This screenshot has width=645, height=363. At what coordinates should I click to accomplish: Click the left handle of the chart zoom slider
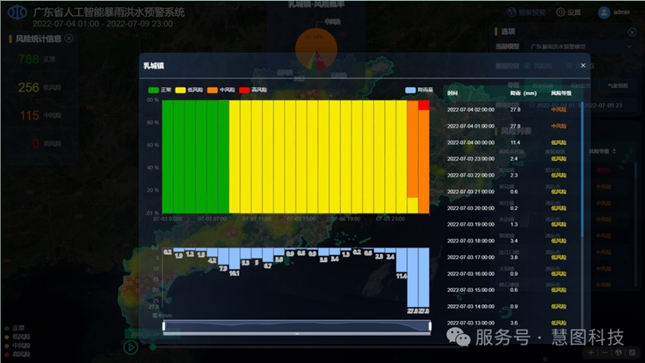[x=164, y=326]
